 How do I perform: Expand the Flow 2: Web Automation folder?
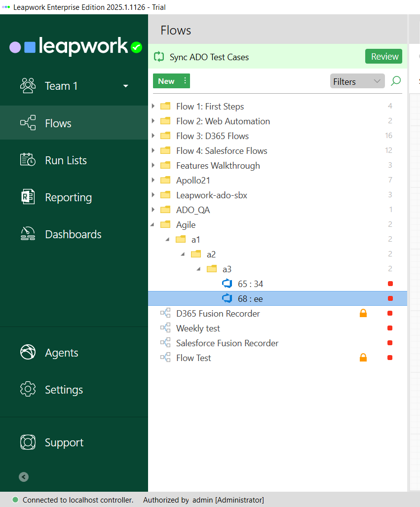click(153, 121)
